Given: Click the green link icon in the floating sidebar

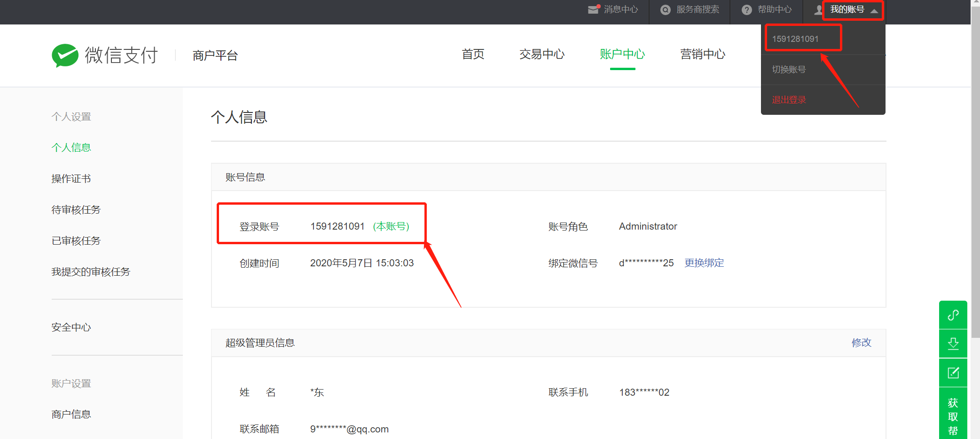Looking at the screenshot, I should [953, 315].
